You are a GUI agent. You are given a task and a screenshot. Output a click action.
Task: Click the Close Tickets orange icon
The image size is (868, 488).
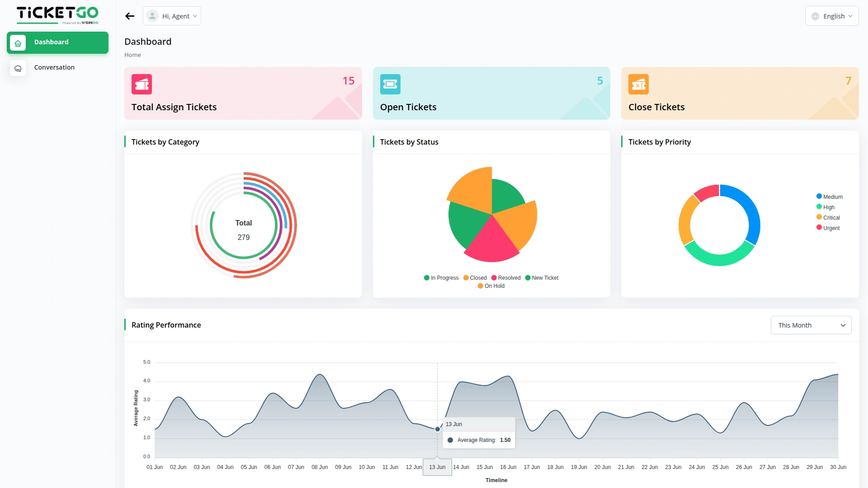638,84
